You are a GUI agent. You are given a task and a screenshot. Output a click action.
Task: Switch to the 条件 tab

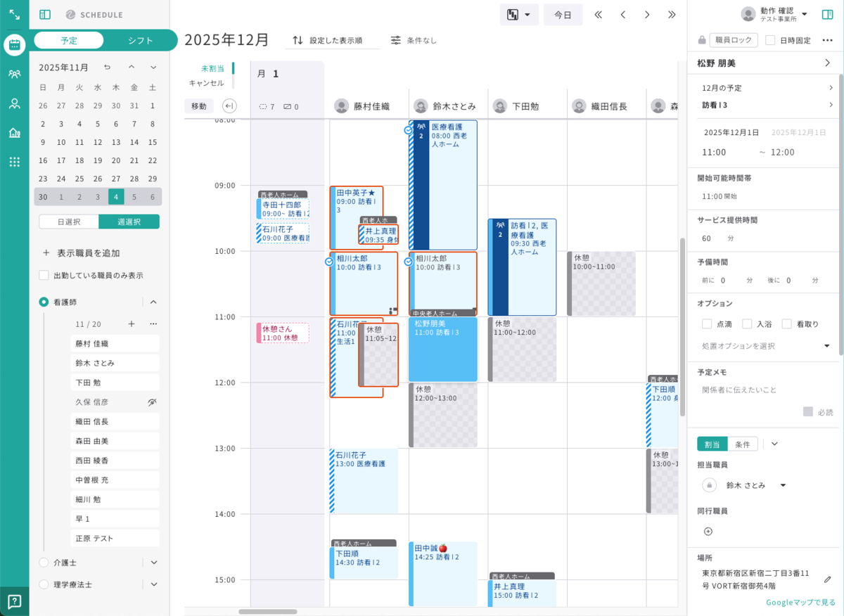(x=743, y=444)
